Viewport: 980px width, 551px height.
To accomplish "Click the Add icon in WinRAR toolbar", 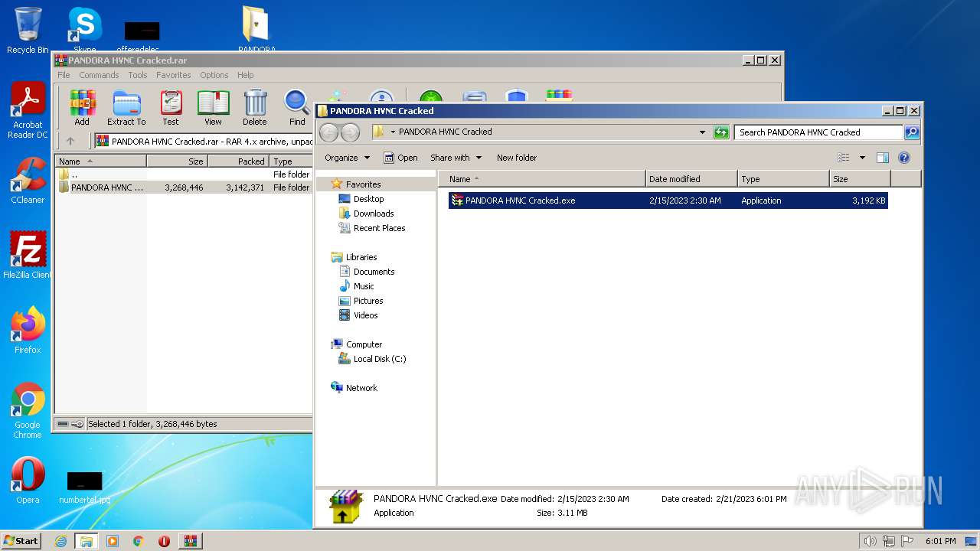I will [x=82, y=103].
